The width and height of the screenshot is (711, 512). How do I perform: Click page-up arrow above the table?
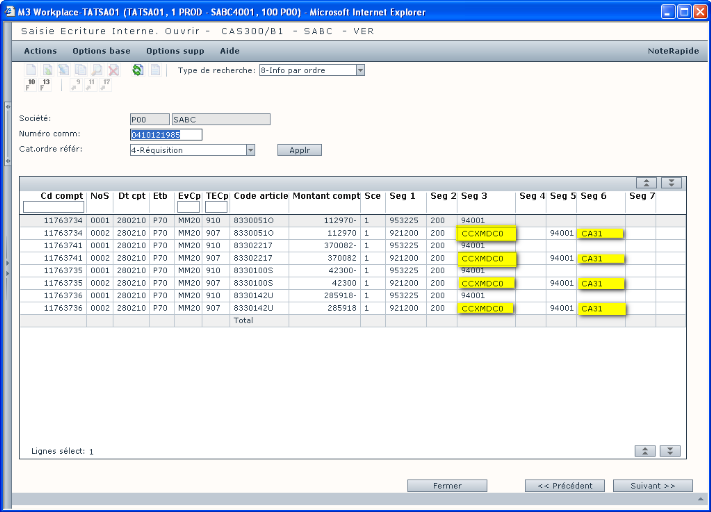click(x=647, y=183)
